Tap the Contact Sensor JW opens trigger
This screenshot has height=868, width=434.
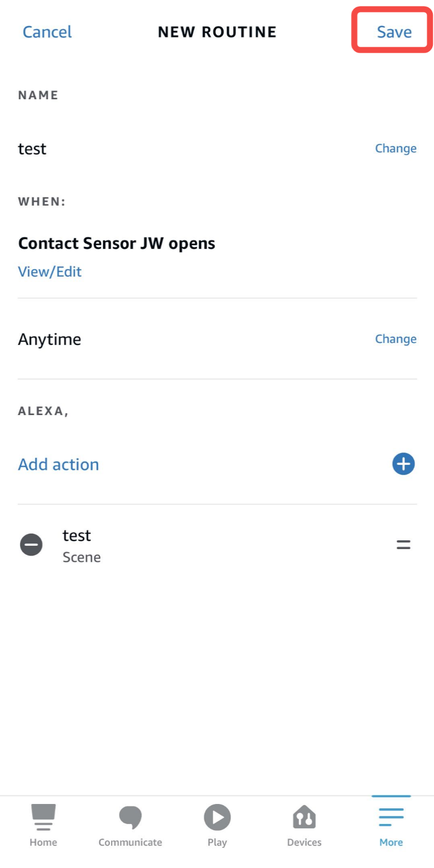pos(117,244)
